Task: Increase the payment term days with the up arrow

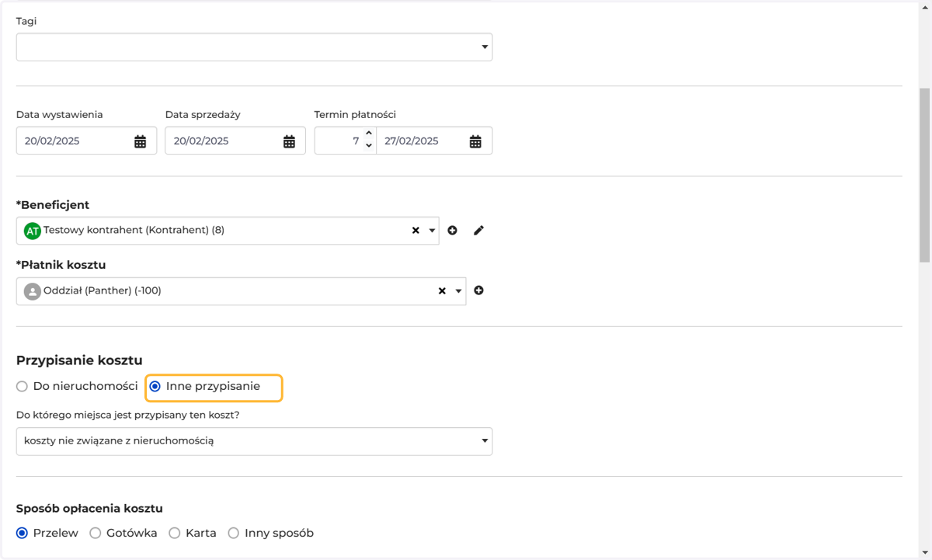Action: pos(369,134)
